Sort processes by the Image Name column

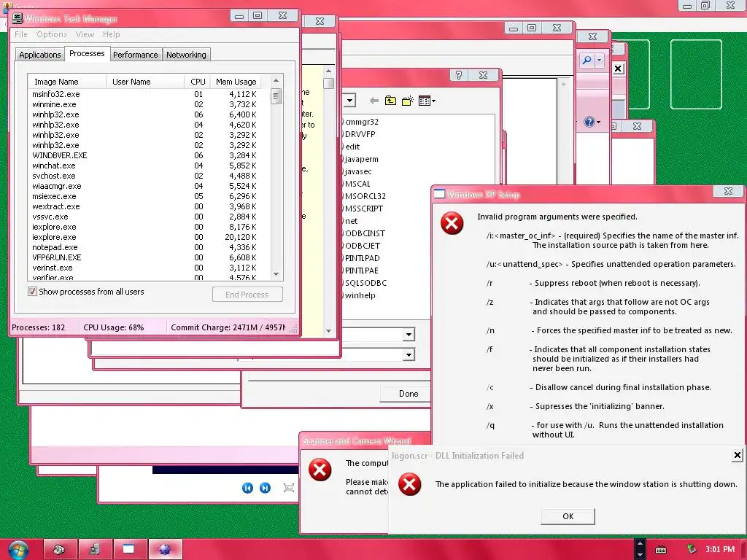(x=67, y=82)
